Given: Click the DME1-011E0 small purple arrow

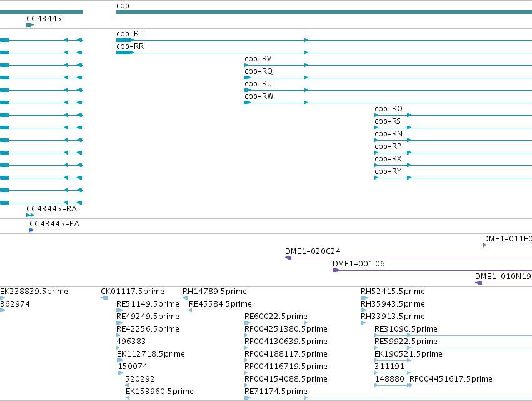Looking at the screenshot, I should [x=485, y=245].
